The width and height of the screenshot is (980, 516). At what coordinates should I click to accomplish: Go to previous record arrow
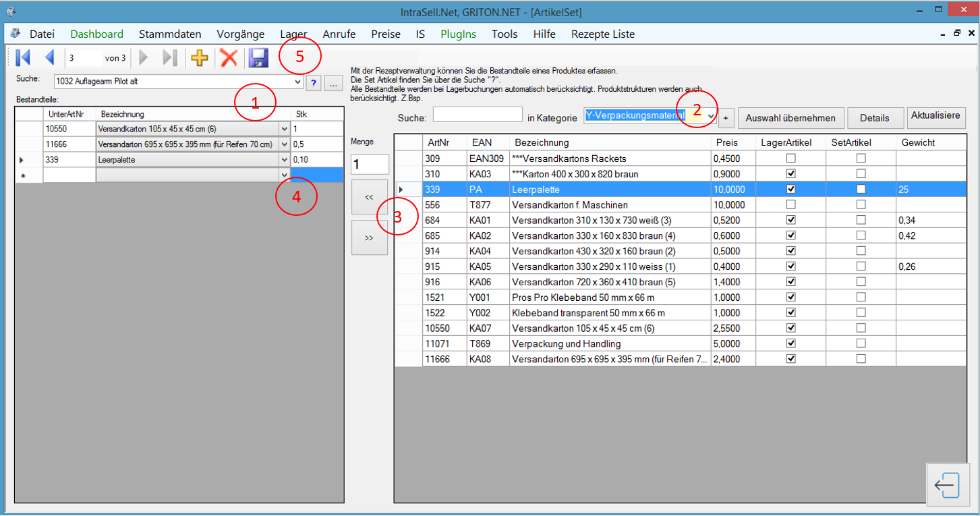pos(49,58)
